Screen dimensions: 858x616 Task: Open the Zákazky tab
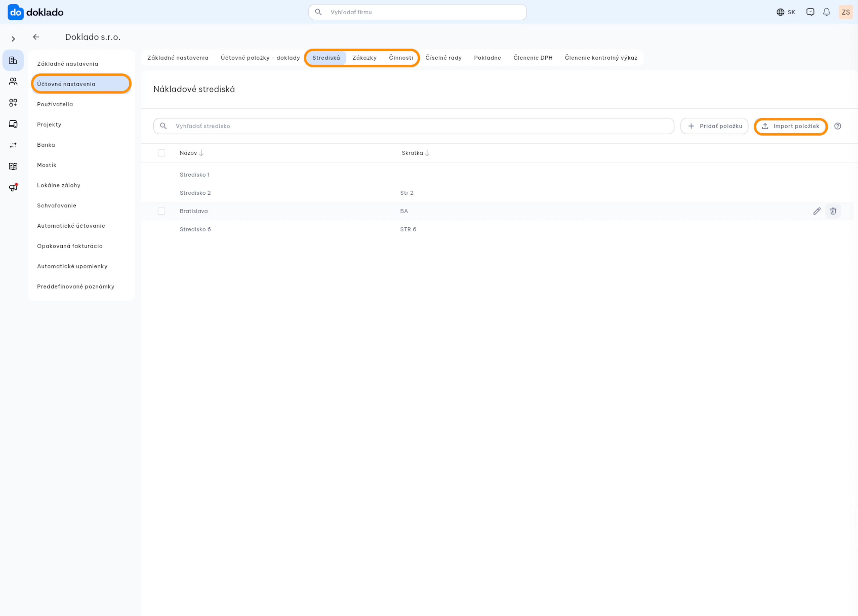click(364, 57)
